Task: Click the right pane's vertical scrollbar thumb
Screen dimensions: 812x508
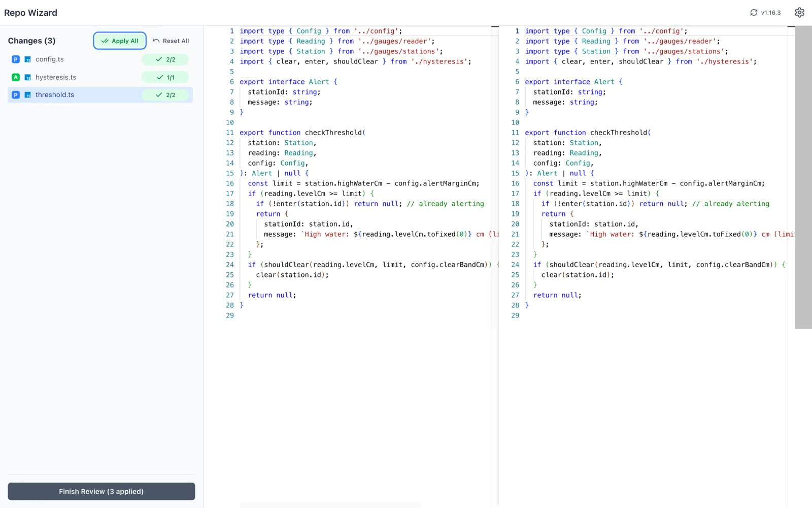Action: click(x=803, y=177)
